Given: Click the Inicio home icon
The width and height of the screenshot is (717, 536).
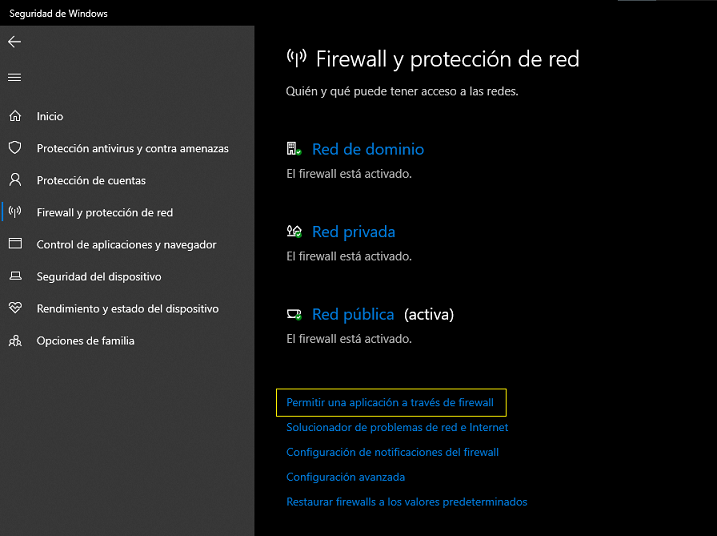Looking at the screenshot, I should coord(15,116).
